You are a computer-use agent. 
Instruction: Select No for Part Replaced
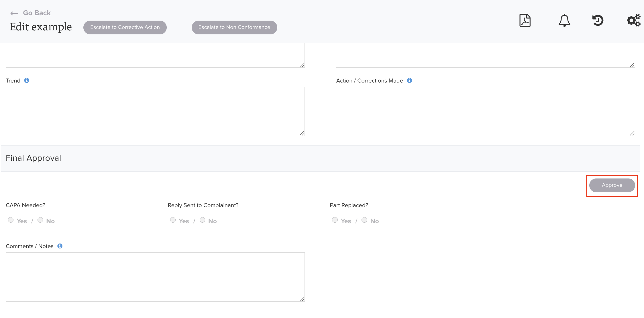click(x=364, y=220)
